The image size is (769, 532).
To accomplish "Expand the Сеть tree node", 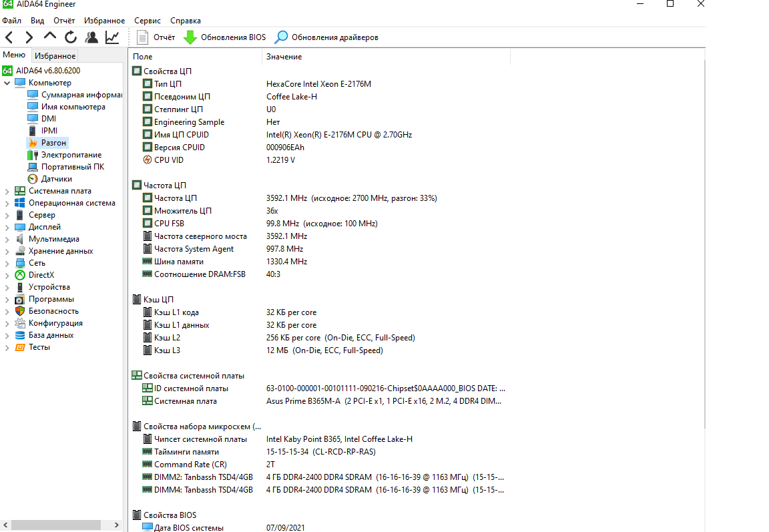I will point(7,263).
